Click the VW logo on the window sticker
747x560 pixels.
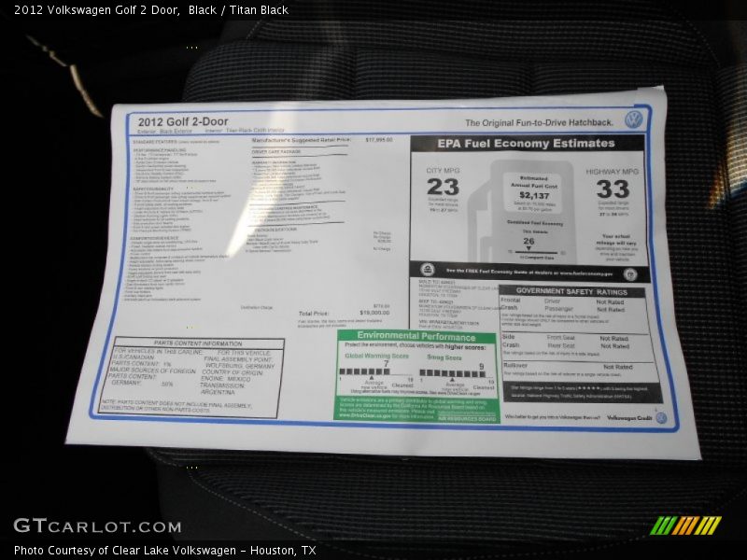point(634,119)
